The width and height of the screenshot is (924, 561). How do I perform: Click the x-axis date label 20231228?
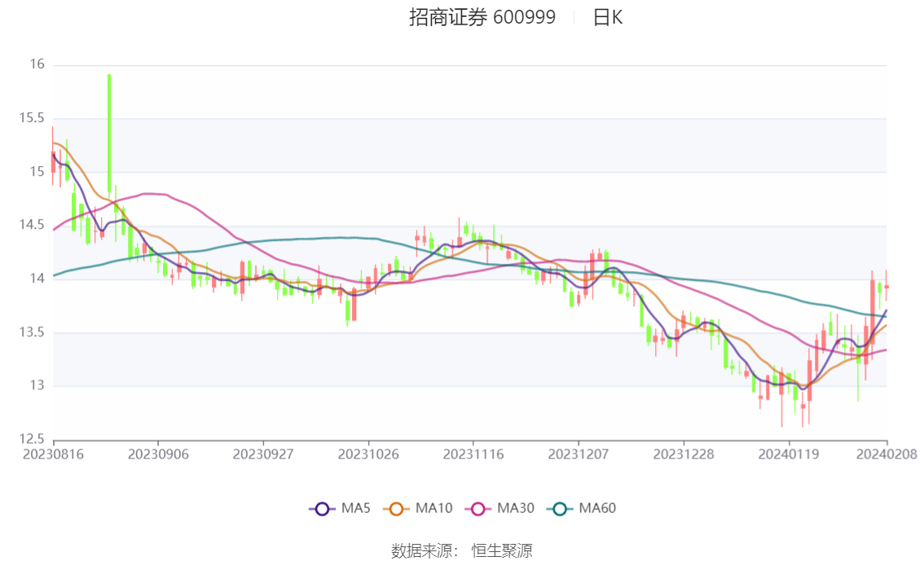click(684, 454)
